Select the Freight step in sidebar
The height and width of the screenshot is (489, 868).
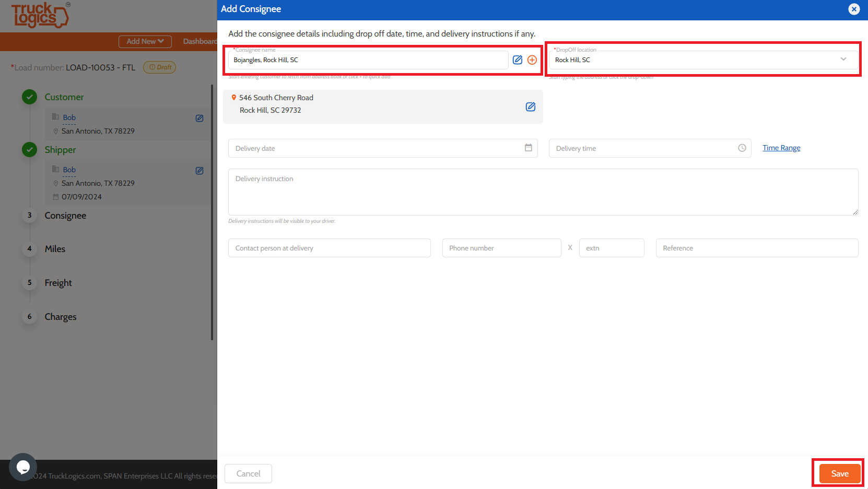click(58, 282)
